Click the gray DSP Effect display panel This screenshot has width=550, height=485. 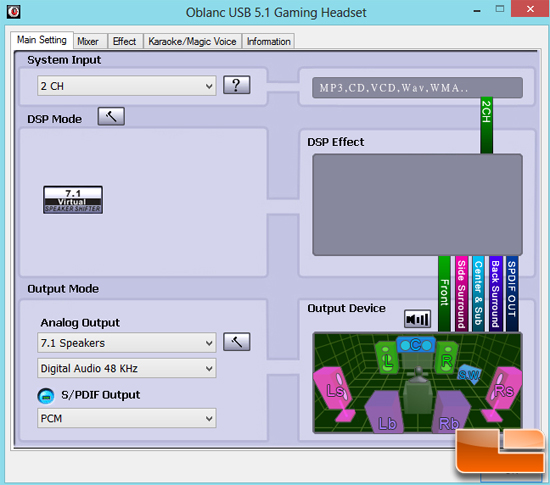click(417, 205)
